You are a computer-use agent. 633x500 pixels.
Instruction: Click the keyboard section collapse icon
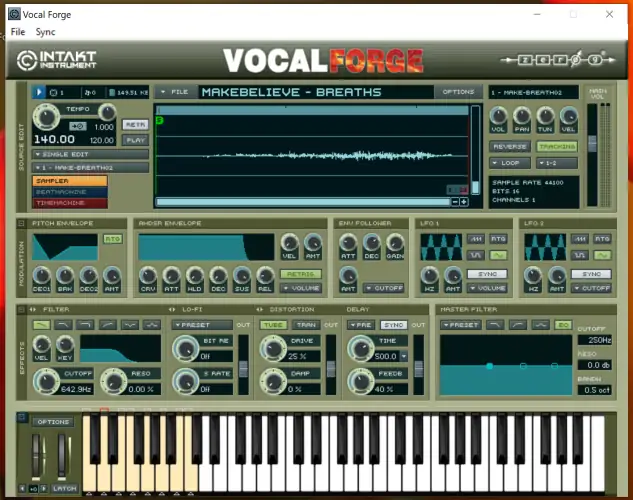(x=22, y=417)
